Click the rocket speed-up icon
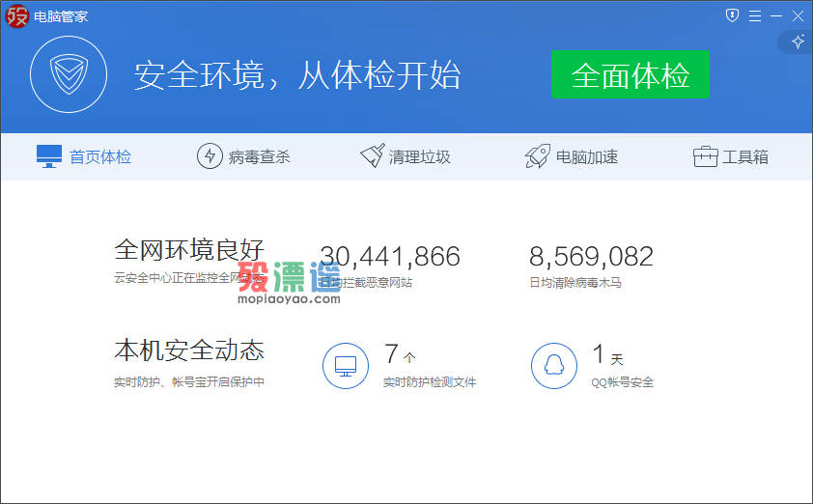The image size is (813, 504). pos(537,155)
